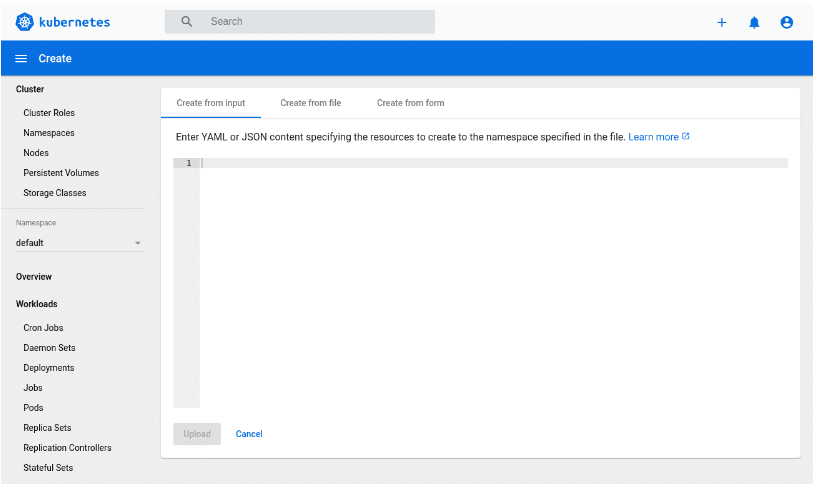Select Stateful Sets in the sidebar

[48, 468]
